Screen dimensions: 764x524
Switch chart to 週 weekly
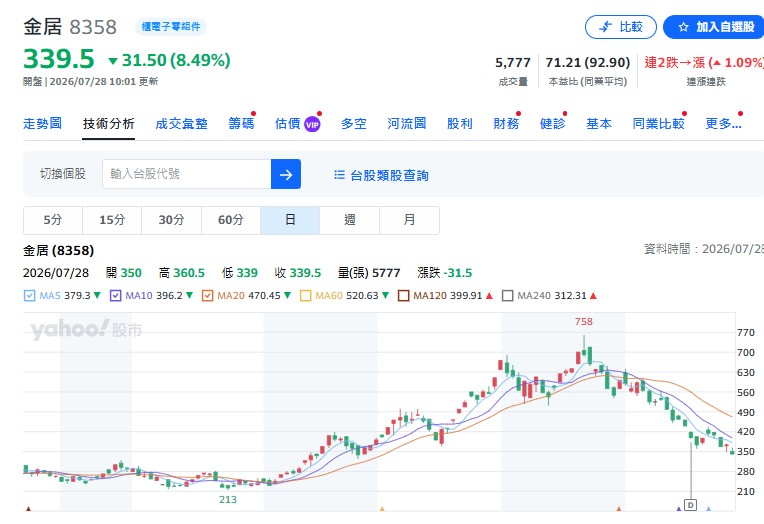click(x=350, y=220)
